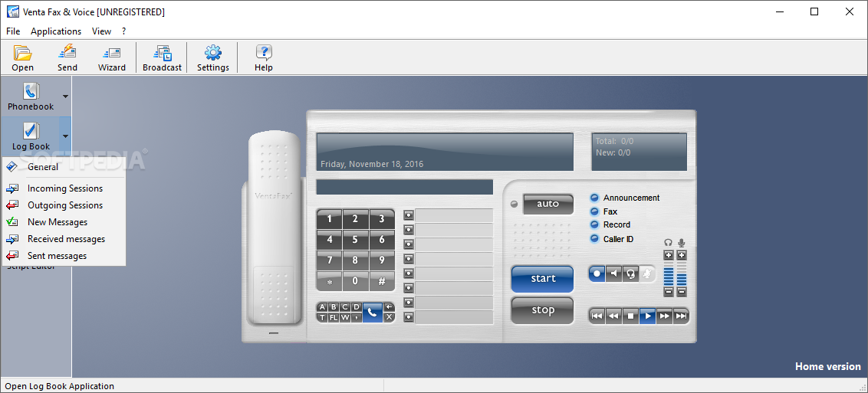Open a file with the Open toolbar icon
Screen dimensions: 868x393
tap(23, 58)
